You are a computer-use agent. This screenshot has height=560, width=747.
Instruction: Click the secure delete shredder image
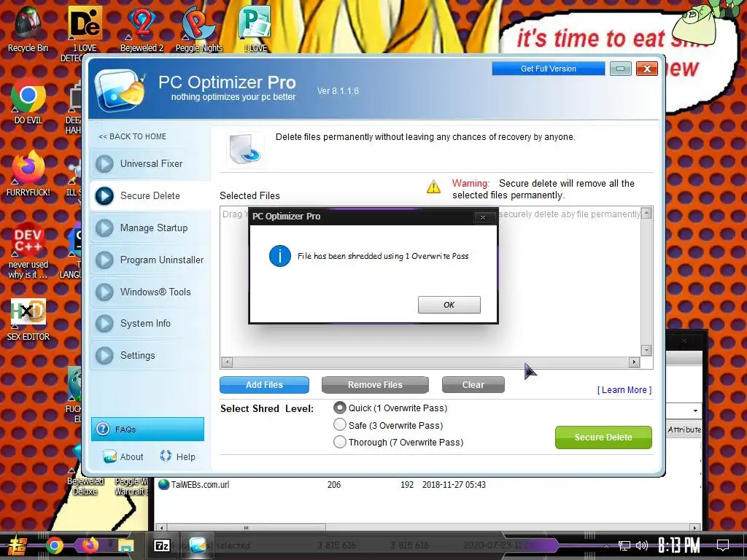click(245, 149)
